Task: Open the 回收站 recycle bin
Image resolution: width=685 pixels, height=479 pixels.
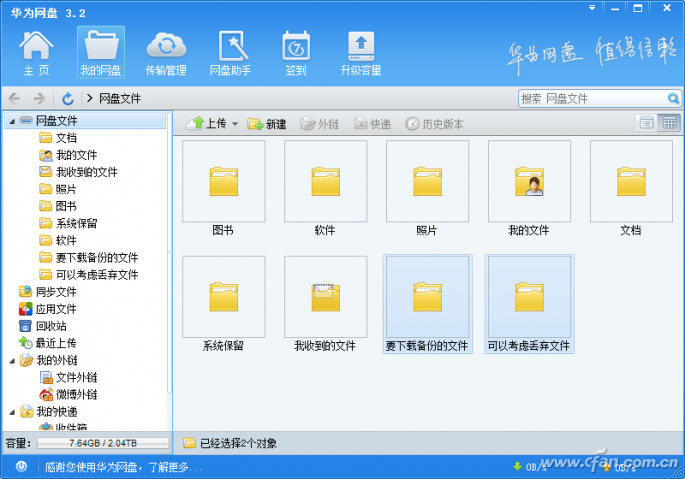Action: coord(43,326)
